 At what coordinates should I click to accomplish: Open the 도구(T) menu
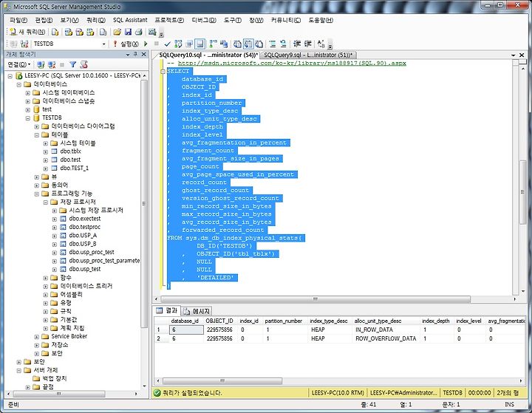coord(233,20)
